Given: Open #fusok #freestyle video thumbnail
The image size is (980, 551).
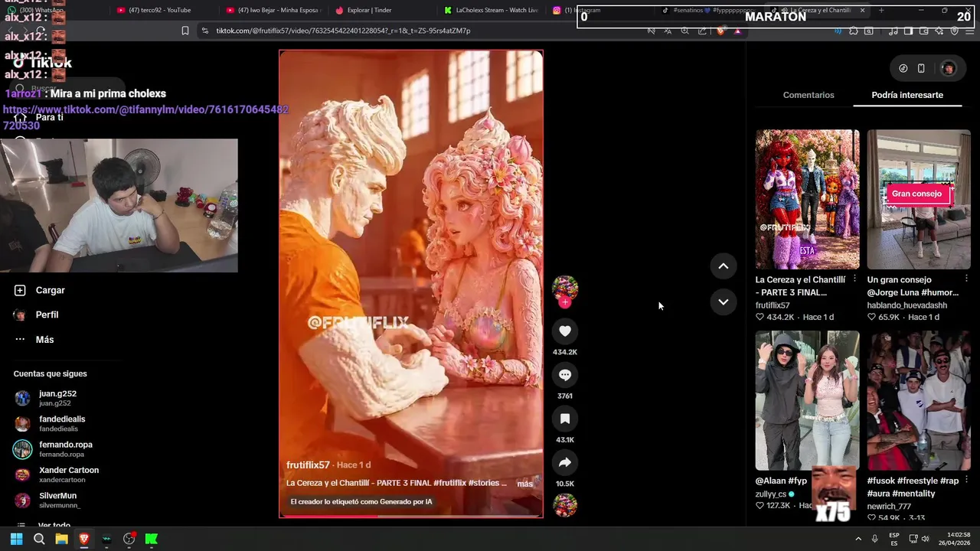Looking at the screenshot, I should [x=919, y=400].
